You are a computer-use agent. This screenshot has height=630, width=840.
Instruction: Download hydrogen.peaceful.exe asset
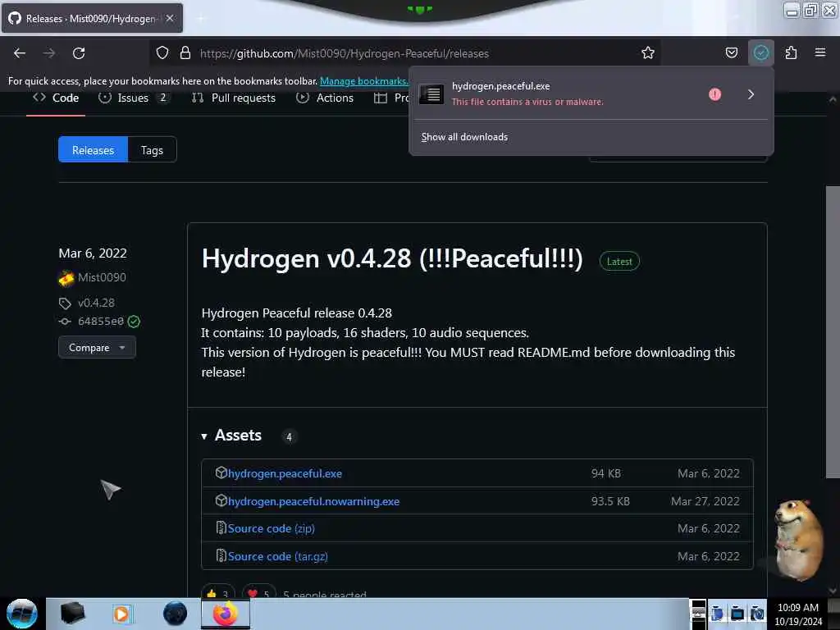tap(285, 473)
